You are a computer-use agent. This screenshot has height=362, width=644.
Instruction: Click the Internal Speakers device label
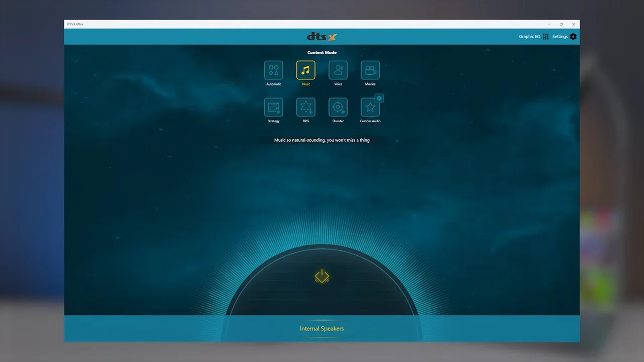point(322,328)
